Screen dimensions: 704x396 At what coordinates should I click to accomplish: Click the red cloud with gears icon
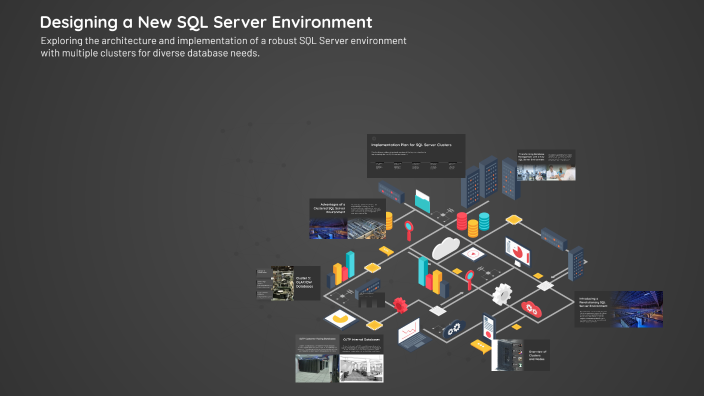tap(531, 309)
